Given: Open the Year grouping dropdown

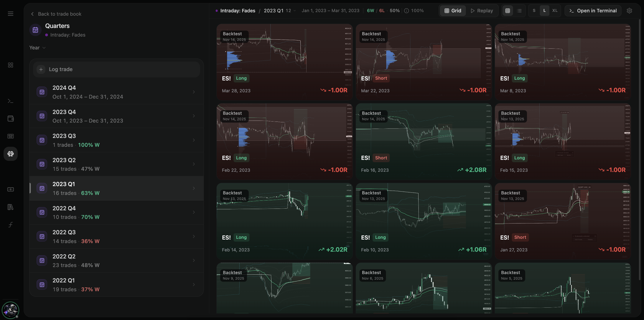Looking at the screenshot, I should click(37, 48).
